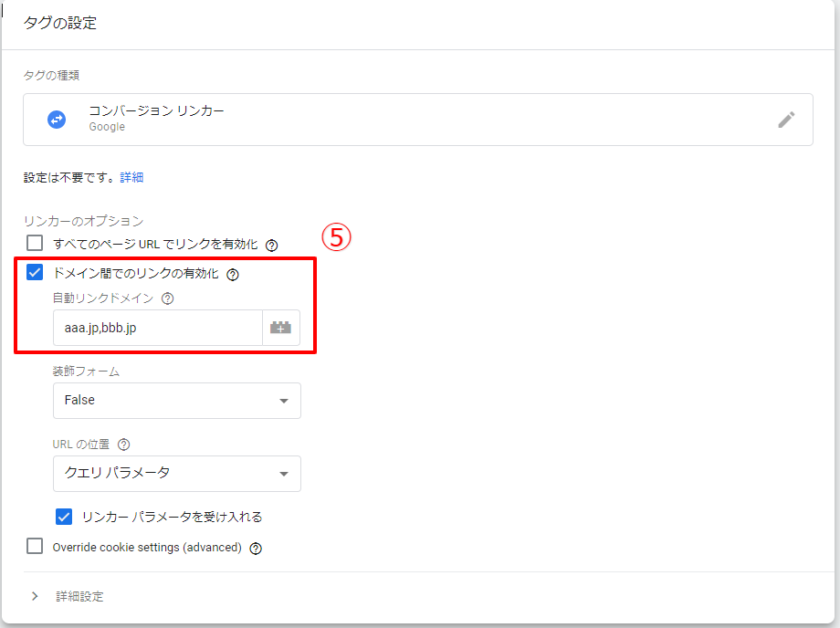This screenshot has width=840, height=628.
Task: Click the aaa.jp,bbb.jp domain input field
Action: [x=157, y=328]
